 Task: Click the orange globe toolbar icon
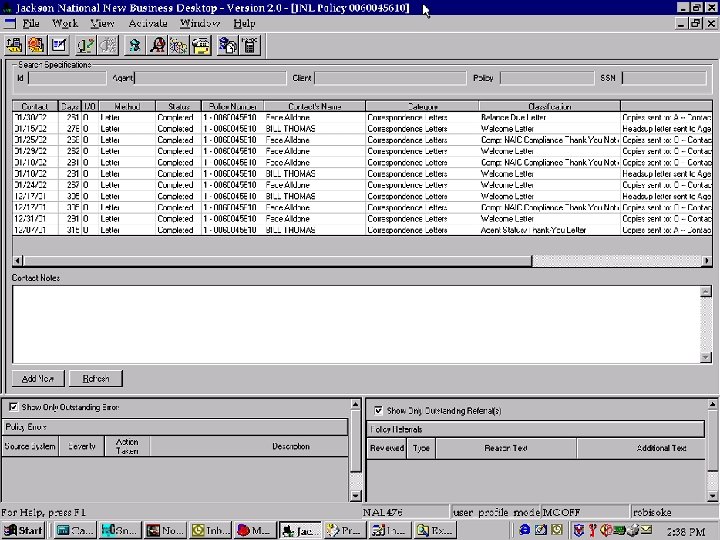[x=36, y=45]
